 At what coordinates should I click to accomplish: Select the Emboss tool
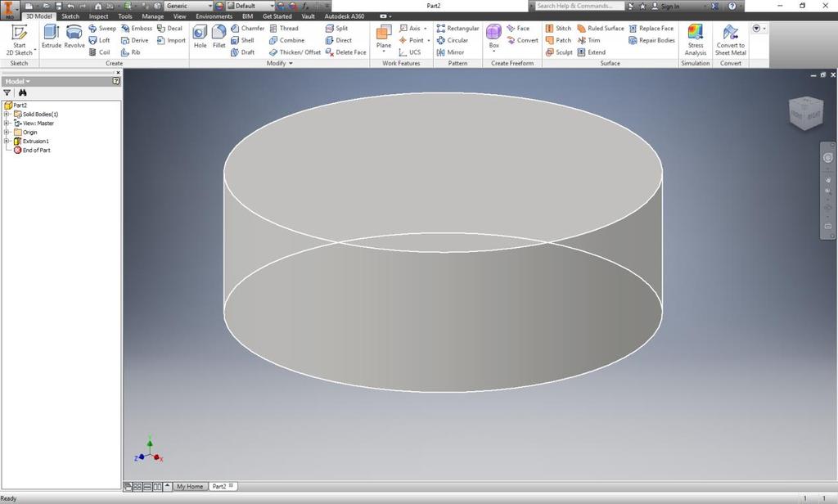coord(137,29)
